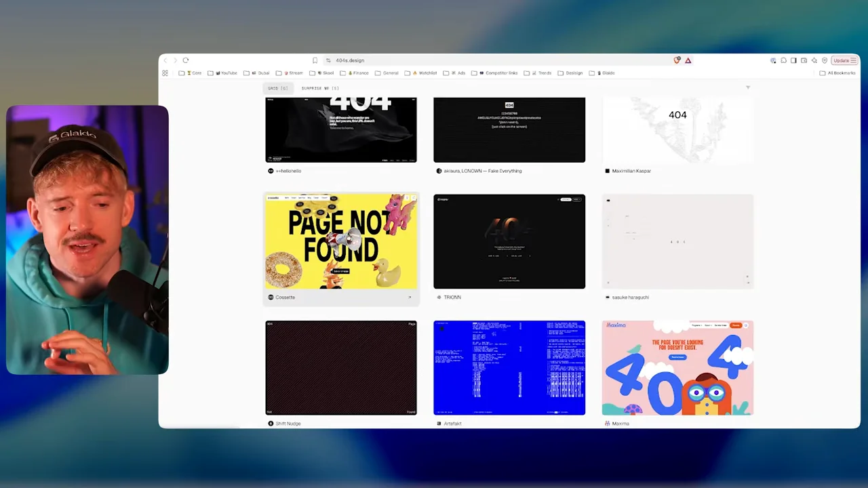Select the SURPRISE ME [S] option
868x488 pixels.
(320, 88)
